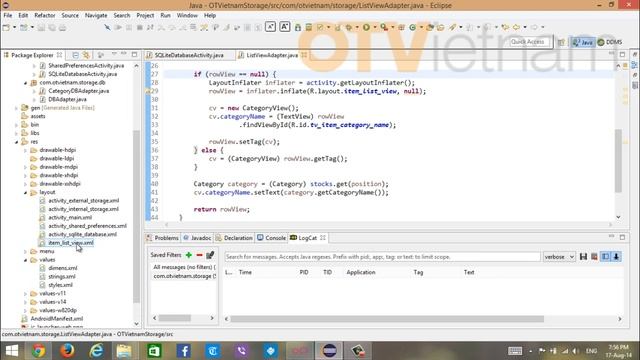Screen dimensions: 640x360
Task: Open the Window menu
Action: [x=187, y=16]
